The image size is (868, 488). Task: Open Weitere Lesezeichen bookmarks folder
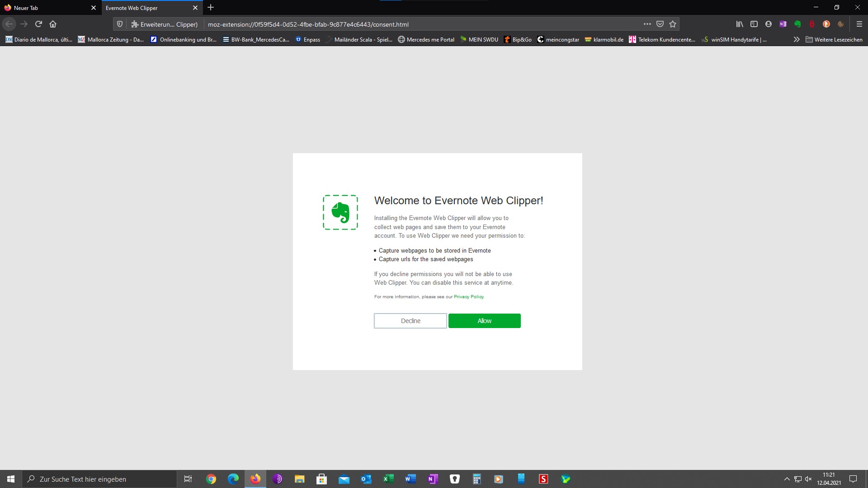pos(834,40)
